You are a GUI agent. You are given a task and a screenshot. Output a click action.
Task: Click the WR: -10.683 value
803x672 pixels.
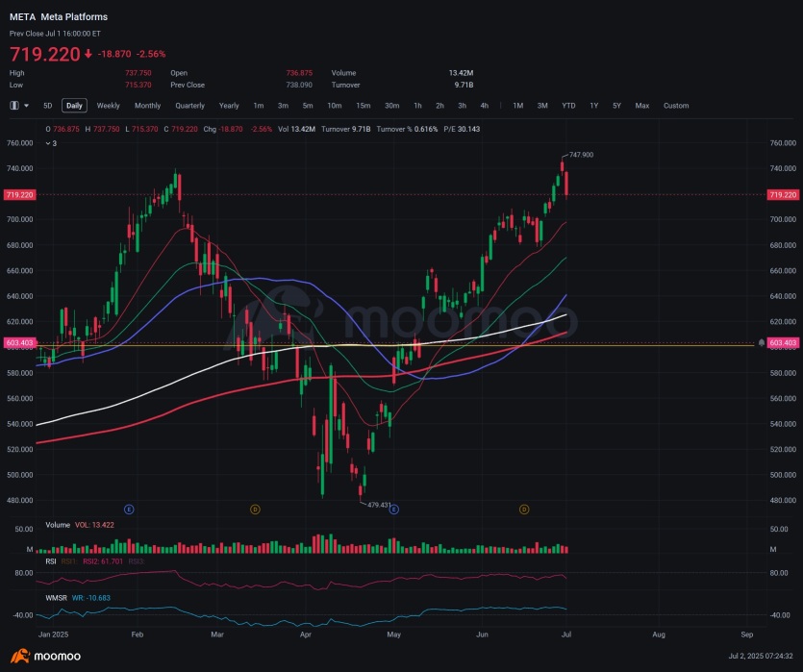pos(91,598)
